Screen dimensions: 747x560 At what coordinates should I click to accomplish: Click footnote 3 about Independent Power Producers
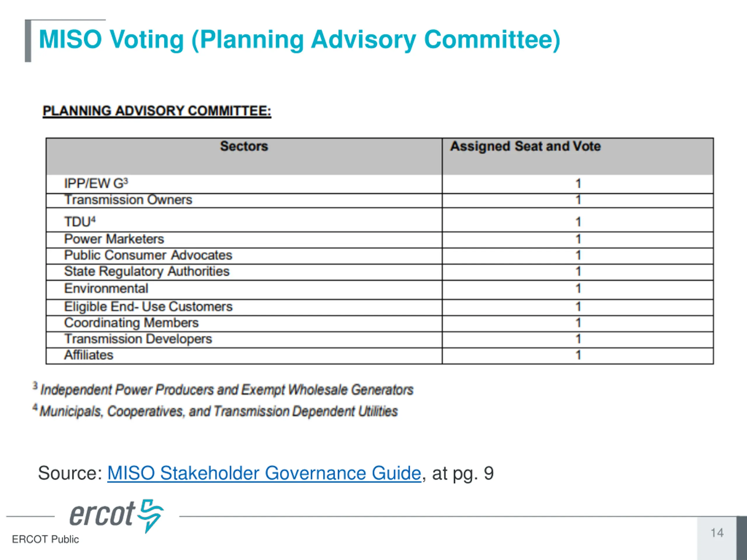[223, 389]
